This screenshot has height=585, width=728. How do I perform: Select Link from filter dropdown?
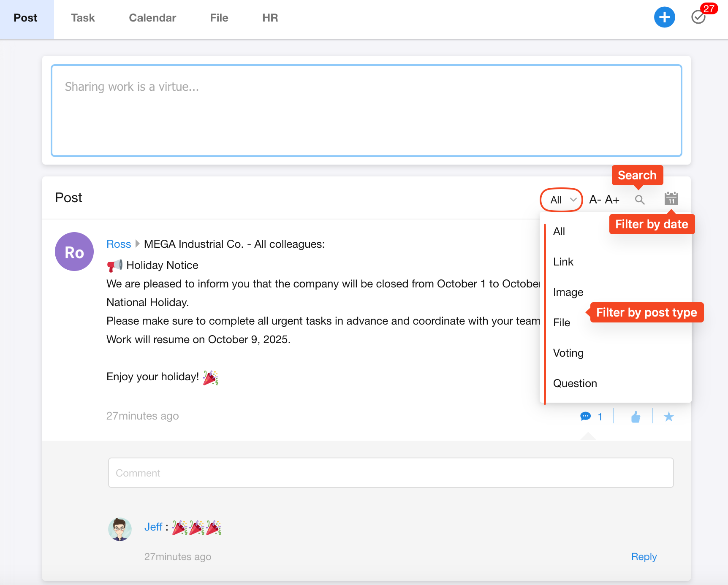pyautogui.click(x=563, y=262)
